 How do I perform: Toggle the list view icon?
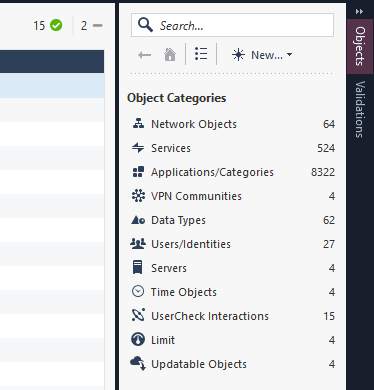(201, 54)
